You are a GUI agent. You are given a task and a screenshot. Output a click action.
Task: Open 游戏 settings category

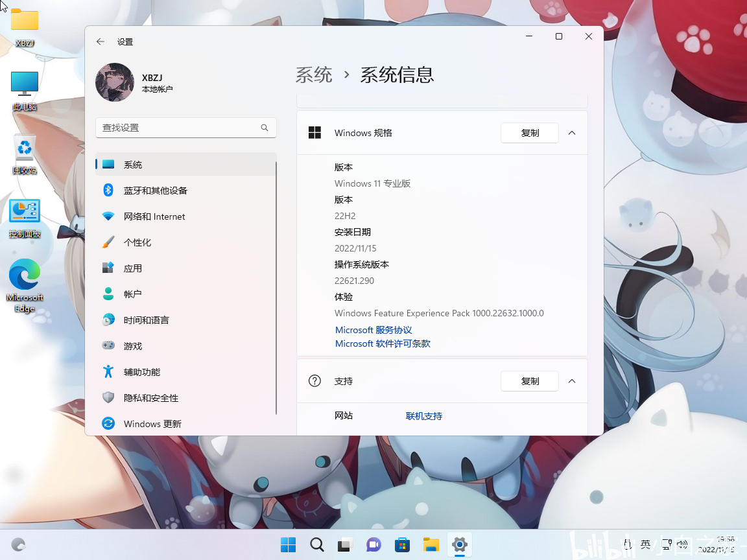point(186,345)
